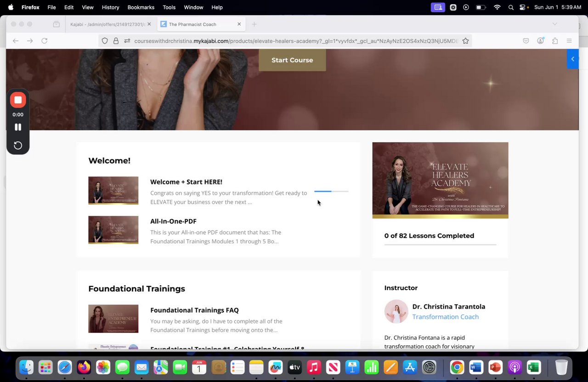The width and height of the screenshot is (588, 382).
Task: Open the File menu
Action: (51, 7)
